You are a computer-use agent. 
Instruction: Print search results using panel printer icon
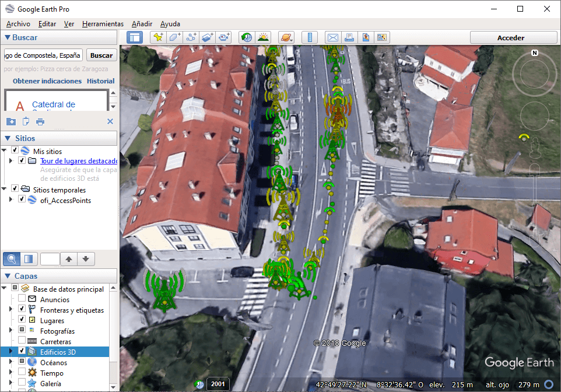[x=40, y=122]
